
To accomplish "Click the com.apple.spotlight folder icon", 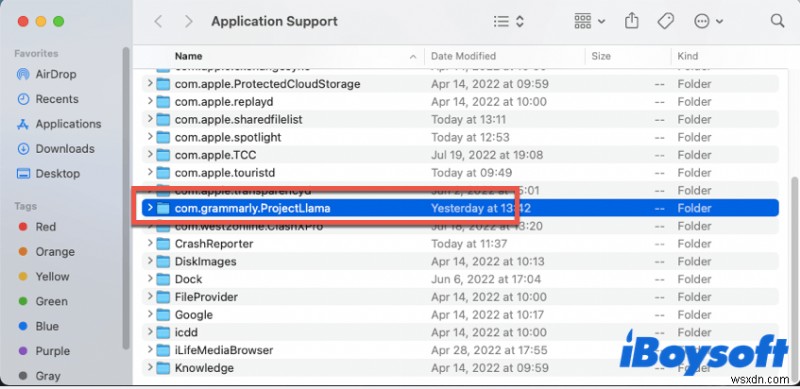I will click(163, 137).
